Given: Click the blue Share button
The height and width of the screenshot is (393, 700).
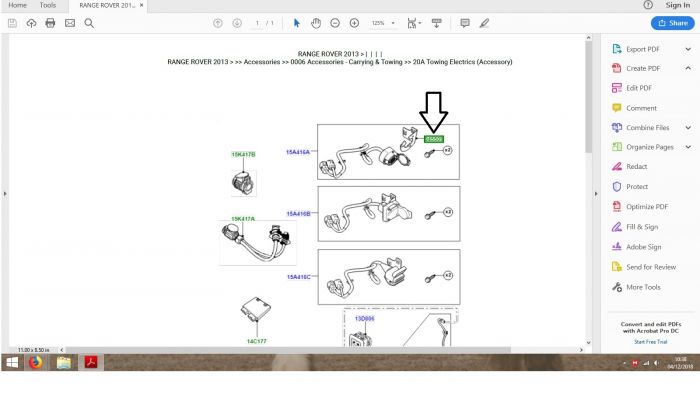Looking at the screenshot, I should [x=673, y=23].
